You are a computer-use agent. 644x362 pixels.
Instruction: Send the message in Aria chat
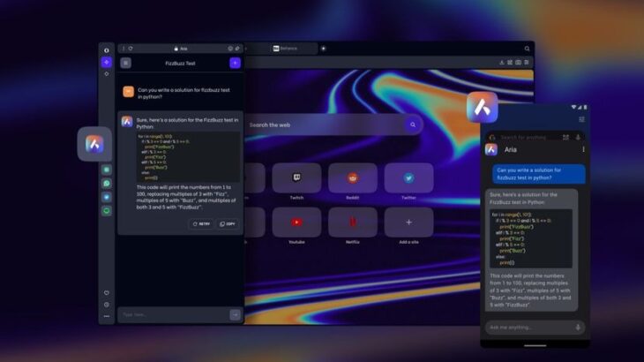point(235,314)
